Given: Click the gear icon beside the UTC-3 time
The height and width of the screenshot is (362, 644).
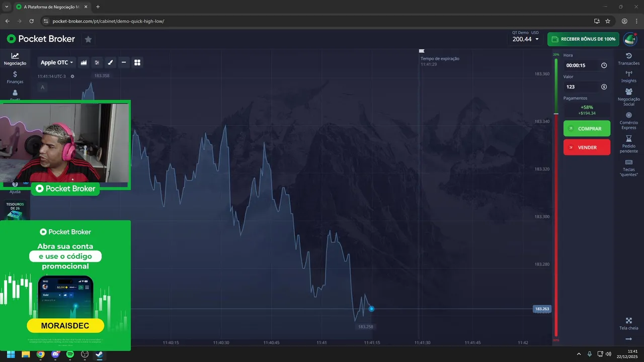Looking at the screenshot, I should (72, 76).
